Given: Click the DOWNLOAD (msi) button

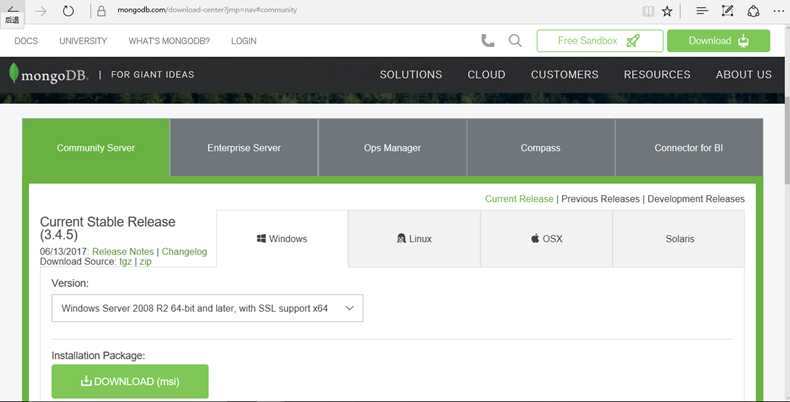Looking at the screenshot, I should (130, 381).
